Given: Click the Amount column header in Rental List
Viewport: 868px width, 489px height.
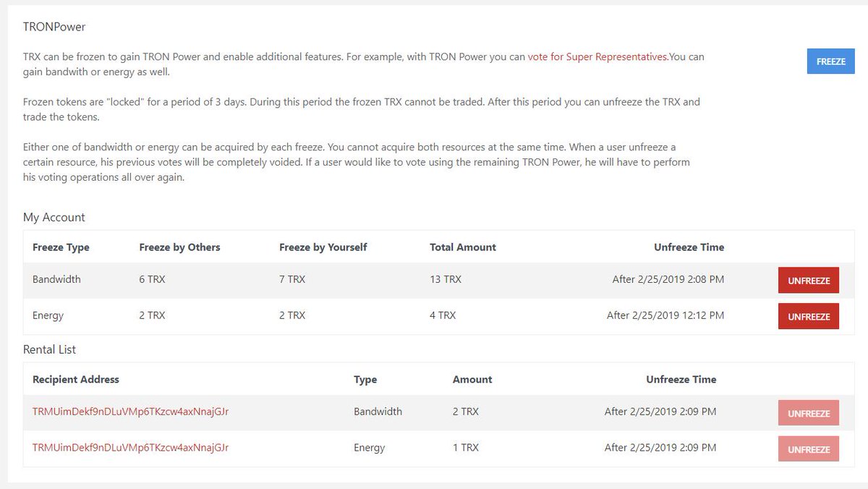Looking at the screenshot, I should (x=472, y=379).
